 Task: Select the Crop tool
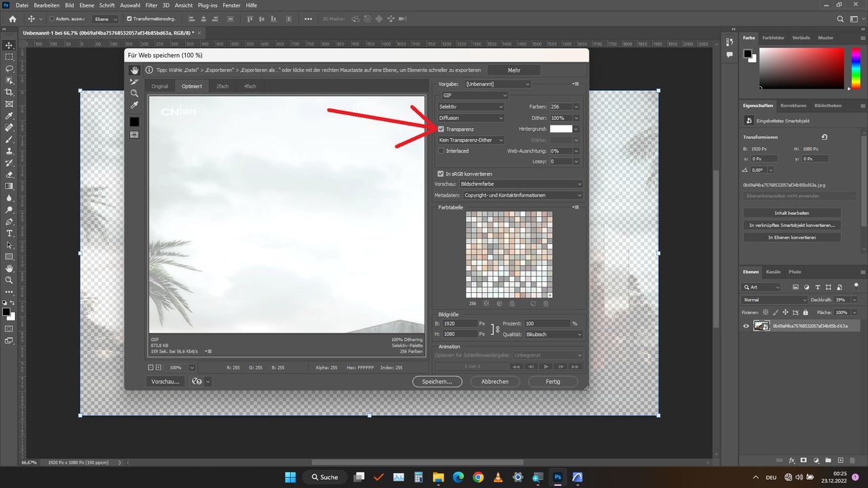pyautogui.click(x=9, y=92)
